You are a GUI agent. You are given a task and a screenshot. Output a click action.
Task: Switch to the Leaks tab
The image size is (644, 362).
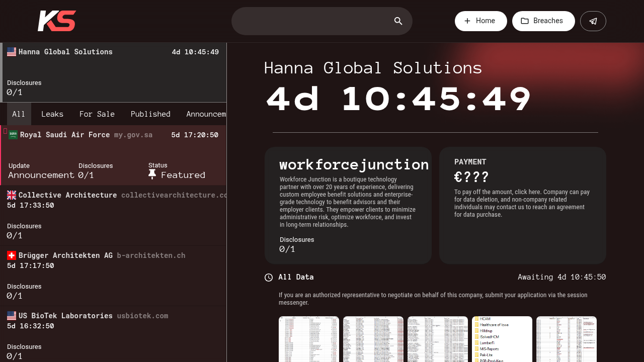point(52,114)
